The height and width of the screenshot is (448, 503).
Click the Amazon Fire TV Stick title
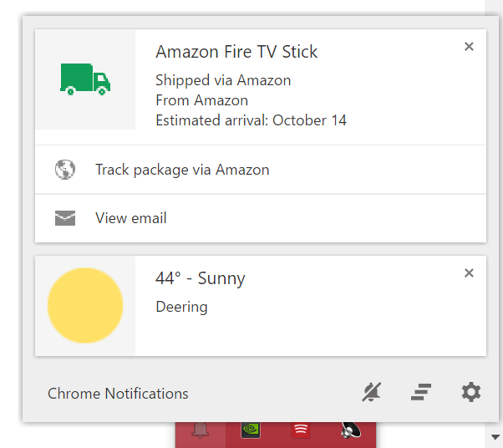pyautogui.click(x=236, y=52)
